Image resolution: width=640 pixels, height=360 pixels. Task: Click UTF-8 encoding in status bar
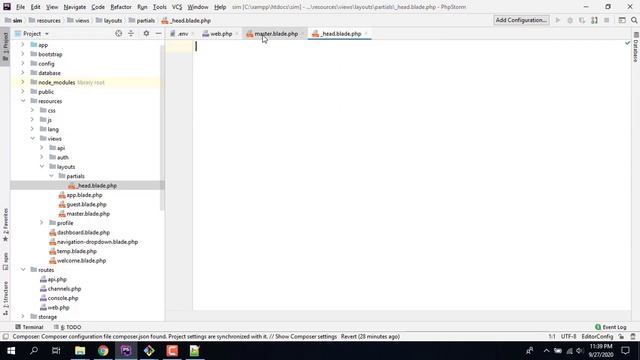[x=568, y=337]
